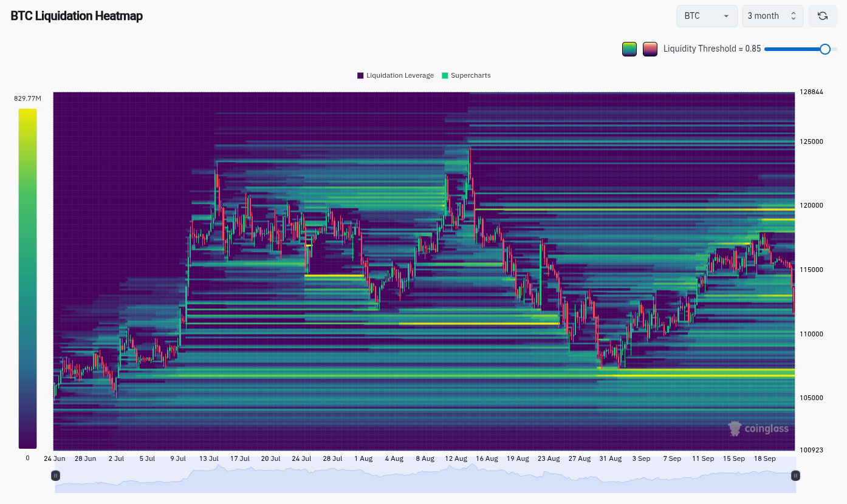This screenshot has width=847, height=504.
Task: Click the purple Liquidation Leverage legend square
Action: pyautogui.click(x=360, y=76)
